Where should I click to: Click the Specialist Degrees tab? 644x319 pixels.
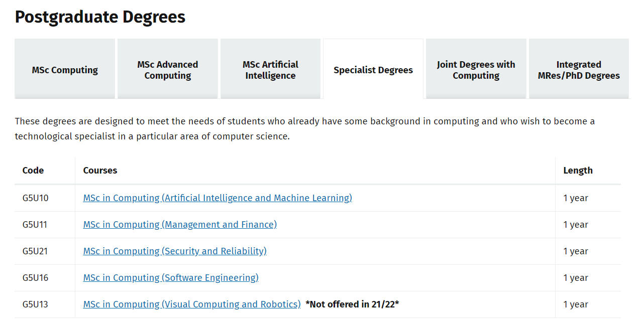[373, 69]
